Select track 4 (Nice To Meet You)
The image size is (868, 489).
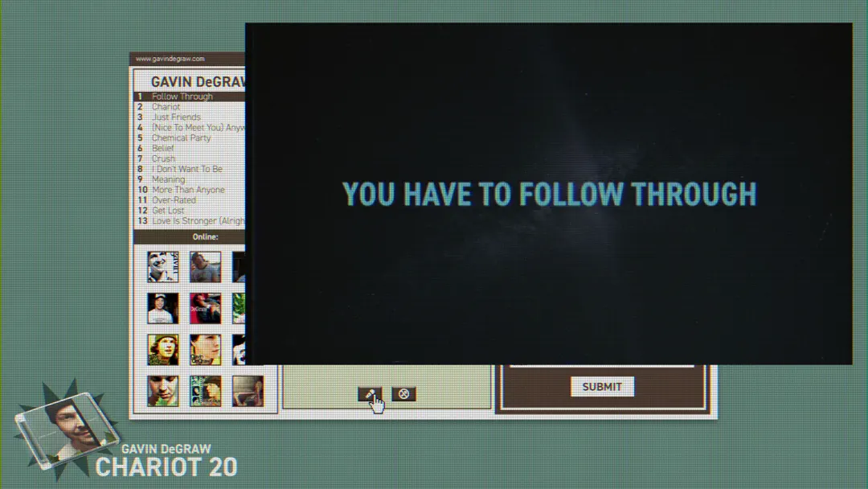pos(190,127)
